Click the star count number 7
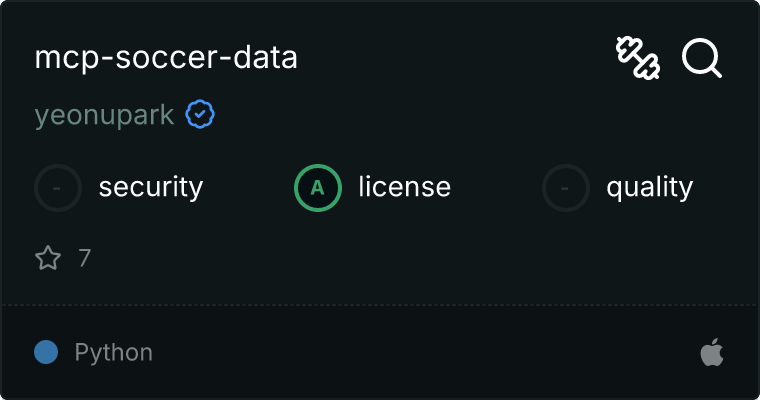Viewport: 760px width, 400px height. click(84, 259)
